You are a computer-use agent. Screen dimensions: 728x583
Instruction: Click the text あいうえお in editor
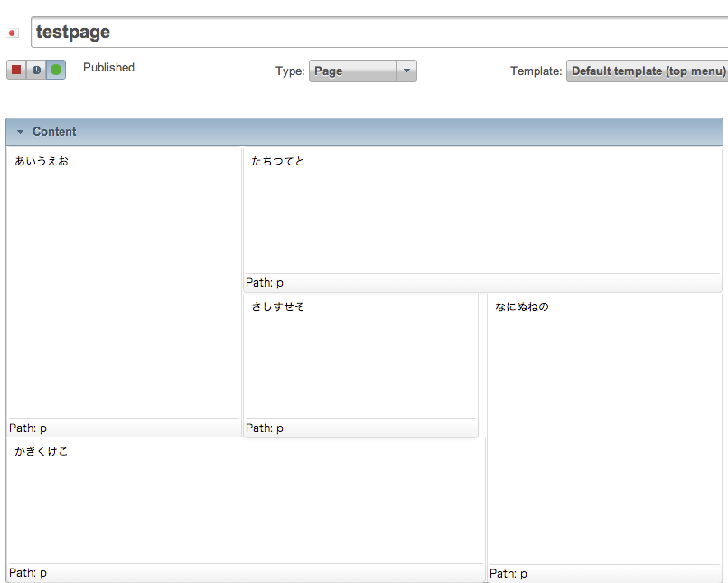[x=42, y=161]
